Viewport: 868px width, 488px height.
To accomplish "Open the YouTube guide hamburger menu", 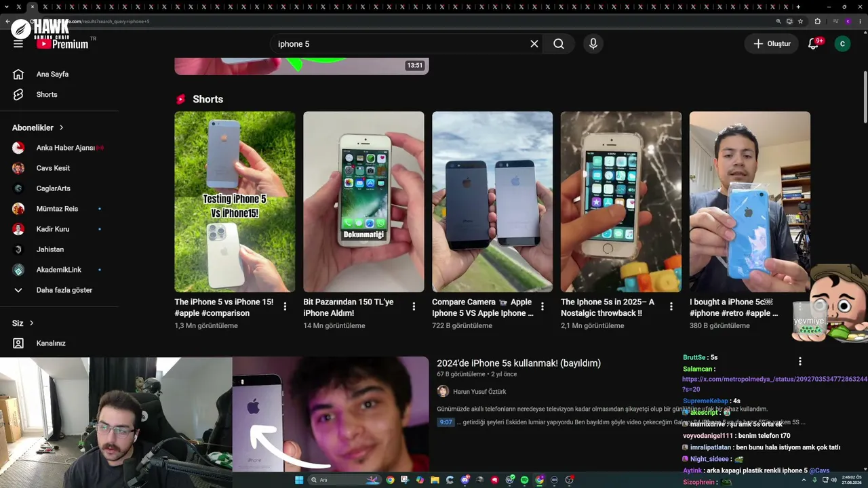I will 18,44.
